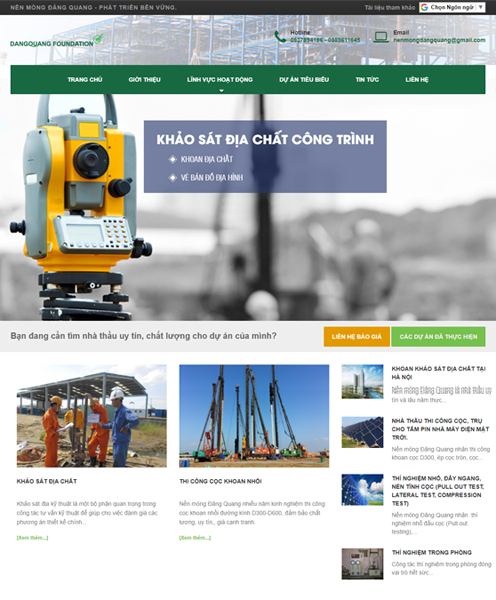Click the Dangquang Foundation logo
This screenshot has height=600, width=496.
56,41
